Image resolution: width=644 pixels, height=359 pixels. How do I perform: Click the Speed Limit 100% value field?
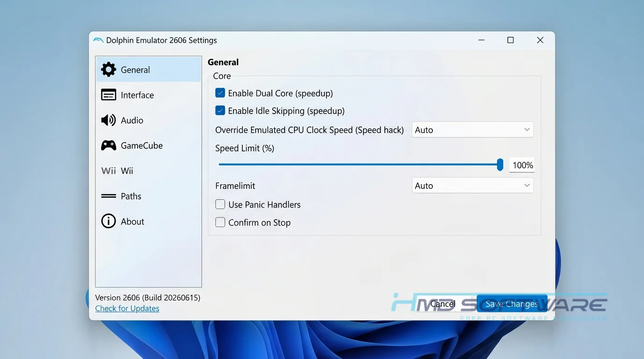522,165
